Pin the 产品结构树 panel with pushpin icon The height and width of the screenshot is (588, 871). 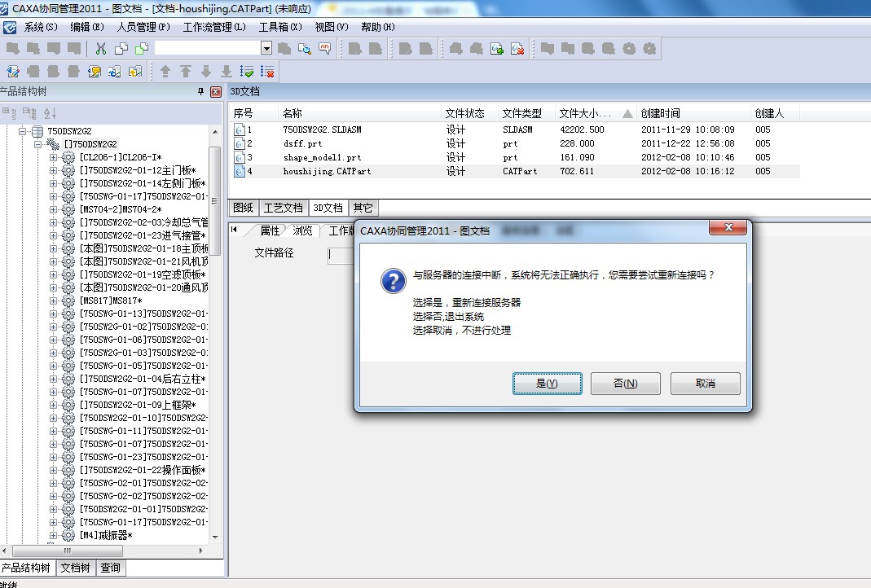[200, 91]
